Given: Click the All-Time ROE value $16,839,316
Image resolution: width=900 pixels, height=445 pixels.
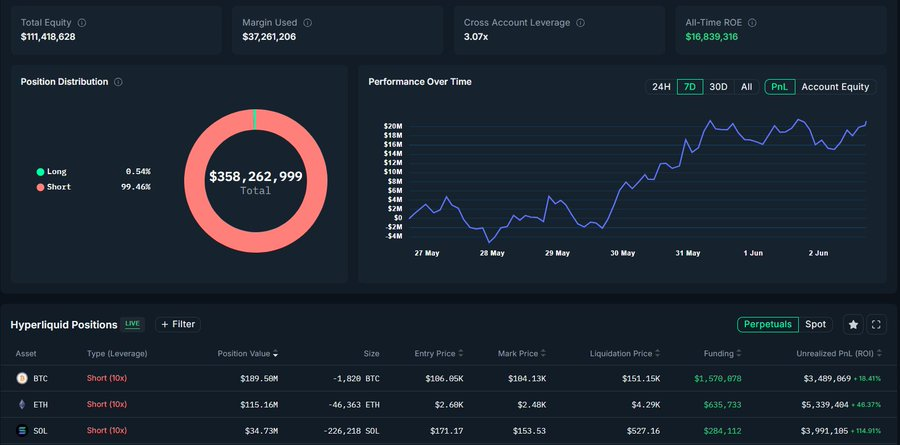Looking at the screenshot, I should (x=712, y=37).
